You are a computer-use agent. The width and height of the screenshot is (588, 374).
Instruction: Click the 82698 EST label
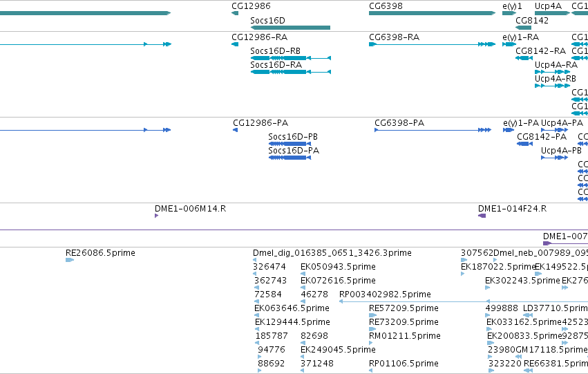click(x=314, y=336)
